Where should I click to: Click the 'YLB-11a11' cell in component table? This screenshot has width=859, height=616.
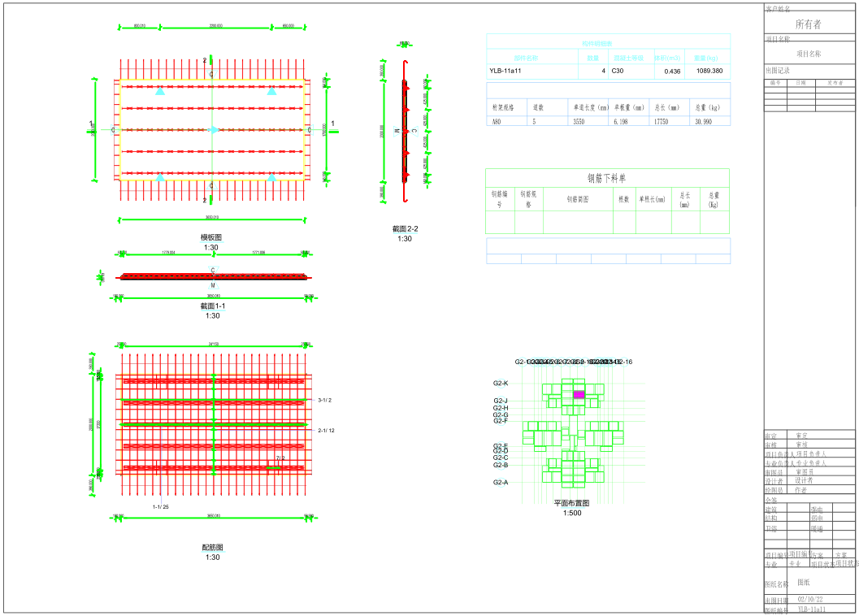505,71
